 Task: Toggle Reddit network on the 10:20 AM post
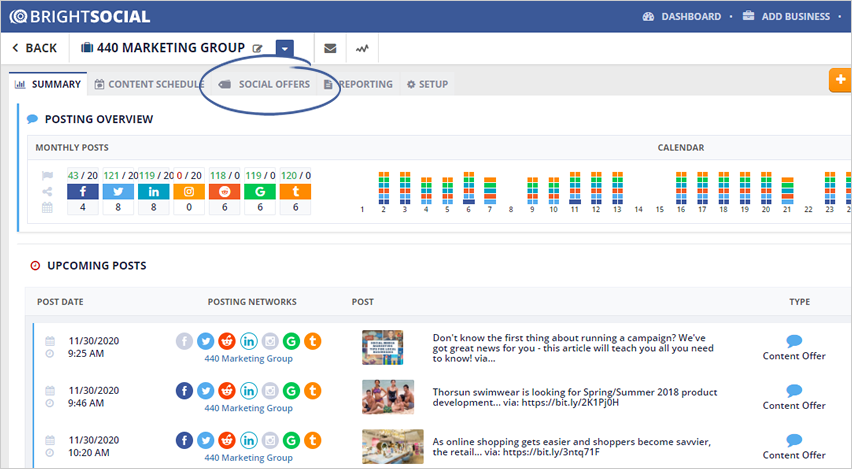point(226,441)
